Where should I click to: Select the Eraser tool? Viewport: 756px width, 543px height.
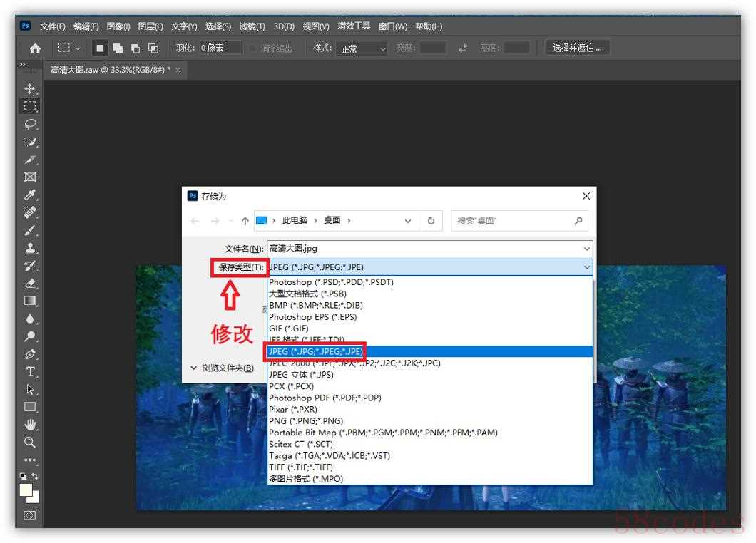30,284
